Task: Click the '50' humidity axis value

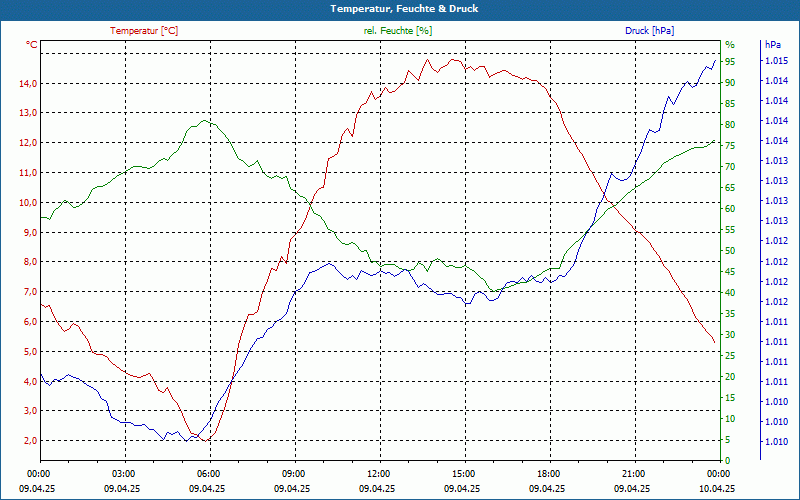Action: coord(730,251)
